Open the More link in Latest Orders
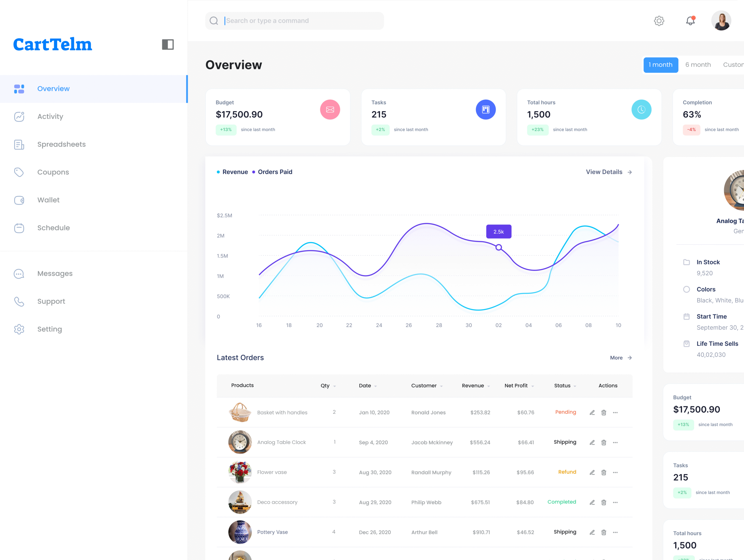 (620, 358)
